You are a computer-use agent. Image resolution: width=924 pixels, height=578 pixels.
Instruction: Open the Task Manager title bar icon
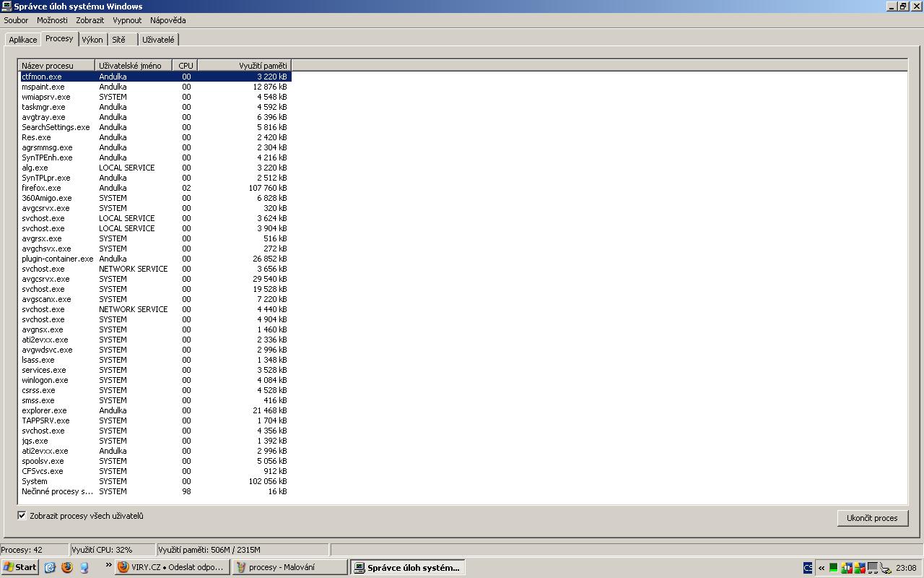(6, 7)
